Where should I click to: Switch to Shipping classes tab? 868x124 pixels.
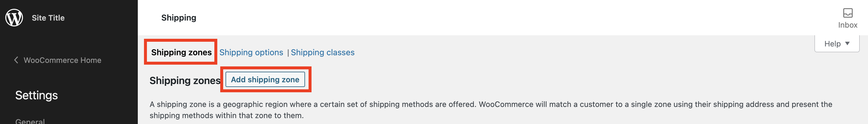pyautogui.click(x=322, y=52)
